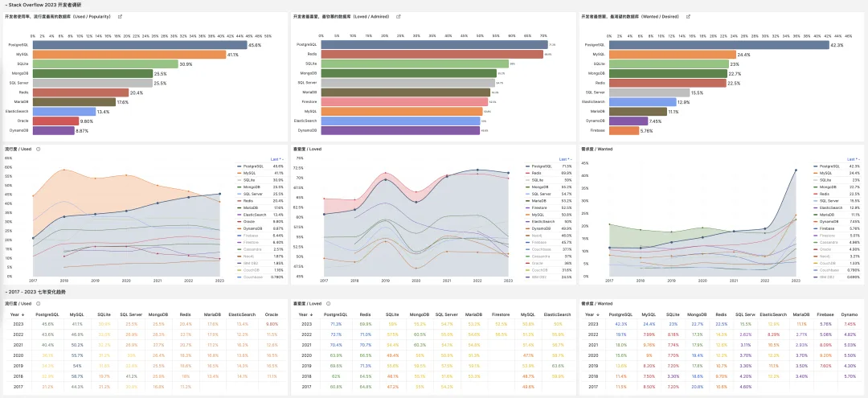This screenshot has height=398, width=868.
Task: Click Firebase column header in Wanted table
Action: point(825,314)
